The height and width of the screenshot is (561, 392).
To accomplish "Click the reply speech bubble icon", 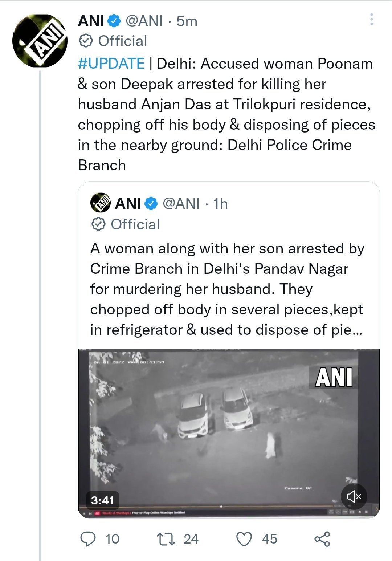I will pyautogui.click(x=88, y=539).
